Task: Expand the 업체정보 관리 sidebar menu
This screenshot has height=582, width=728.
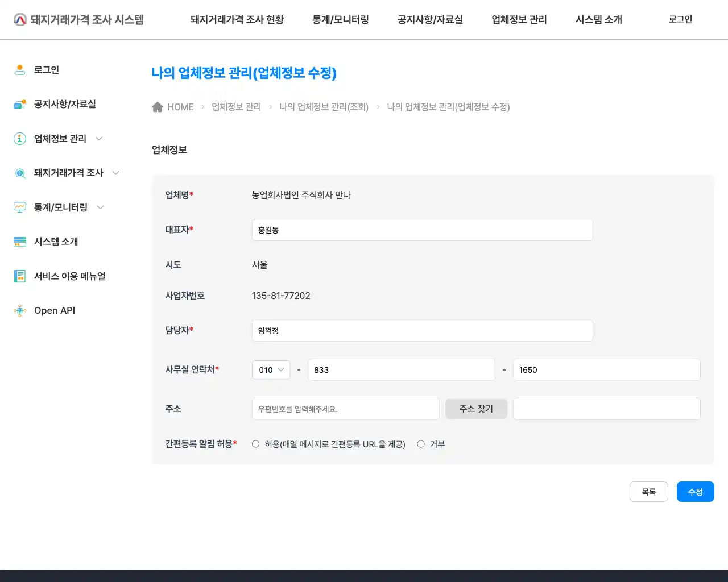Action: point(99,138)
